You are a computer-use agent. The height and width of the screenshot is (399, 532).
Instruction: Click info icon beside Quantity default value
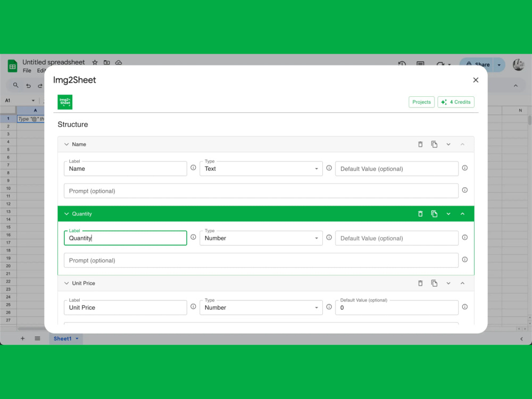(465, 237)
